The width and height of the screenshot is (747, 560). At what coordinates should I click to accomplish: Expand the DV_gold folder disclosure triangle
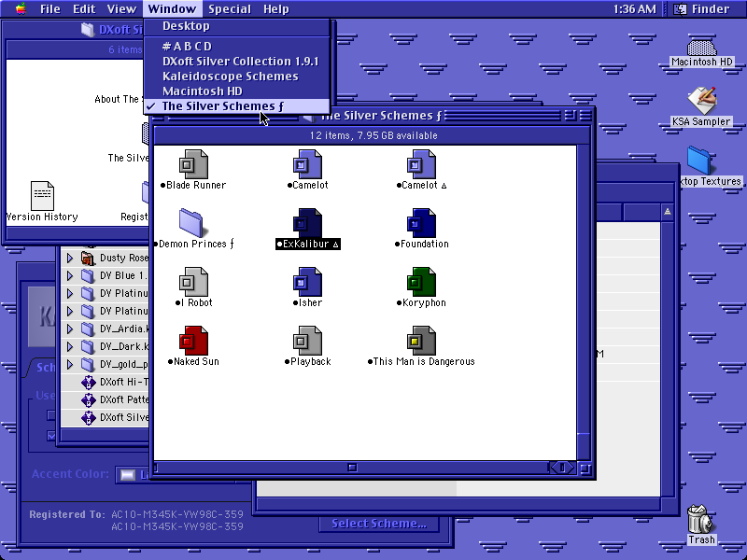click(69, 365)
